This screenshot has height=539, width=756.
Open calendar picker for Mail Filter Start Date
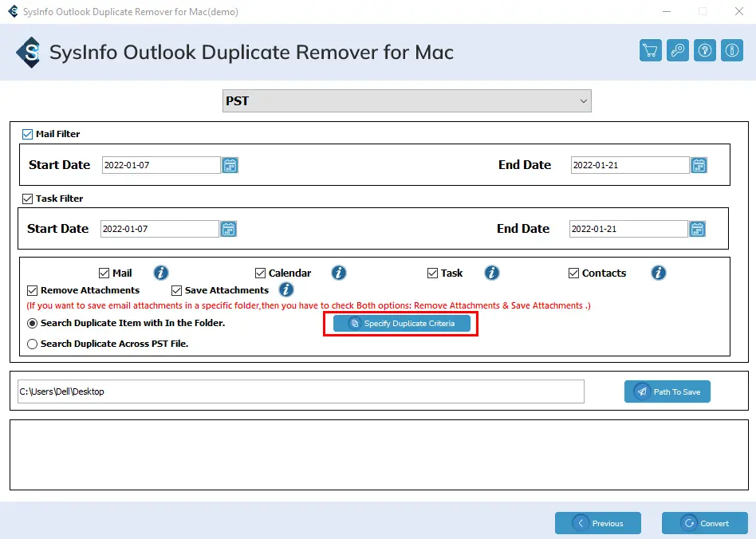click(x=230, y=165)
